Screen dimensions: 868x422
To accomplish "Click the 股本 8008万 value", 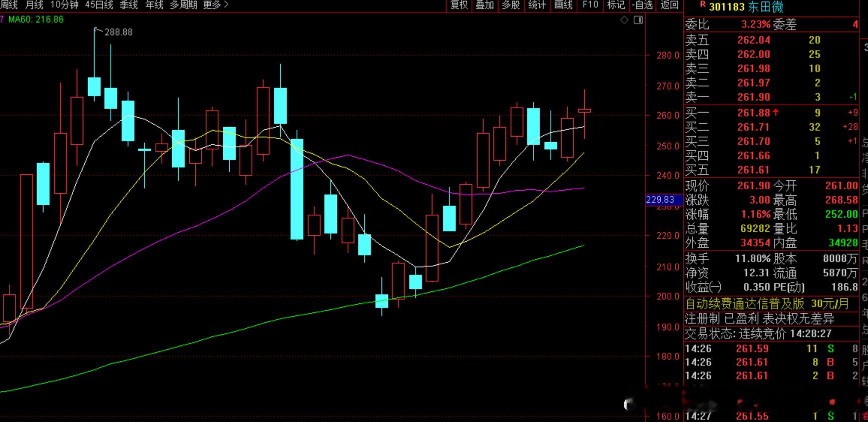I will [840, 259].
